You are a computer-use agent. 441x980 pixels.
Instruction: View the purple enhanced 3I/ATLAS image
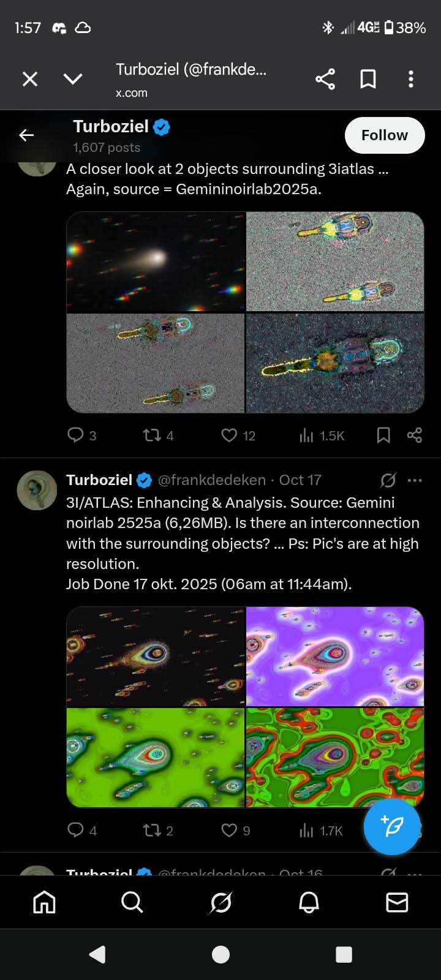[x=335, y=656]
